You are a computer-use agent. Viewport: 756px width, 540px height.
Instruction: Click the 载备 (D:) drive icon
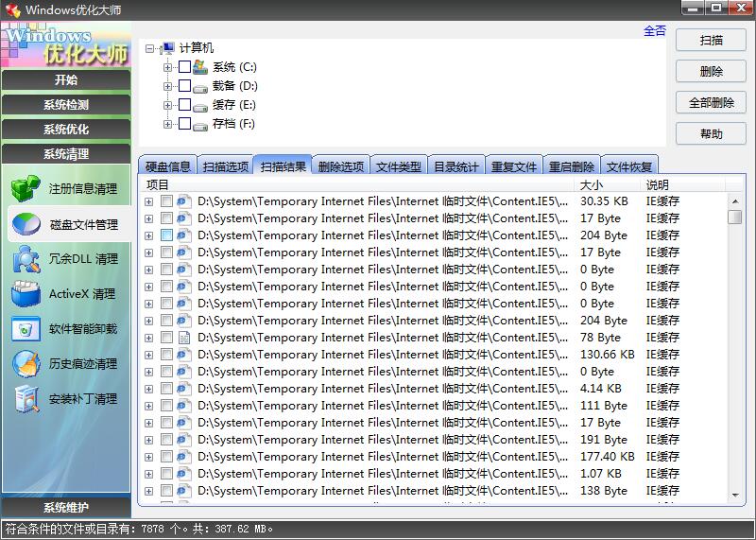(200, 88)
